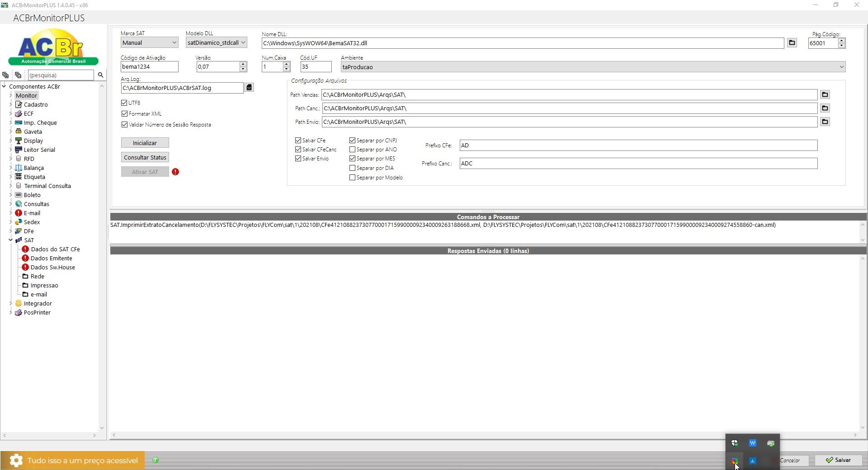868x470 pixels.
Task: Click the collapse-all tree icon
Action: [18, 75]
